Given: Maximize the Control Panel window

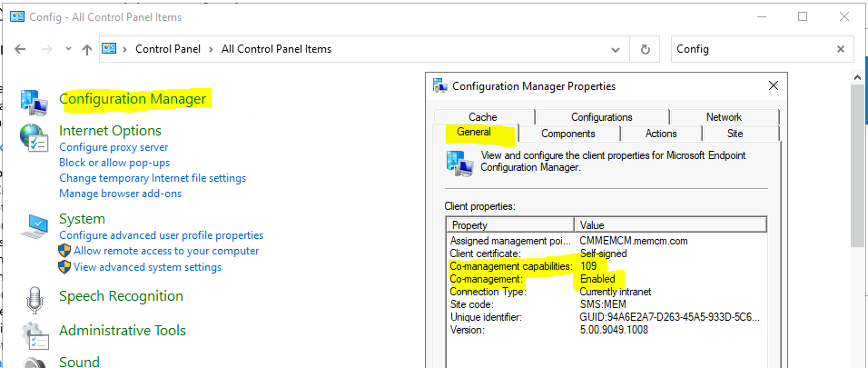Looking at the screenshot, I should (x=803, y=16).
